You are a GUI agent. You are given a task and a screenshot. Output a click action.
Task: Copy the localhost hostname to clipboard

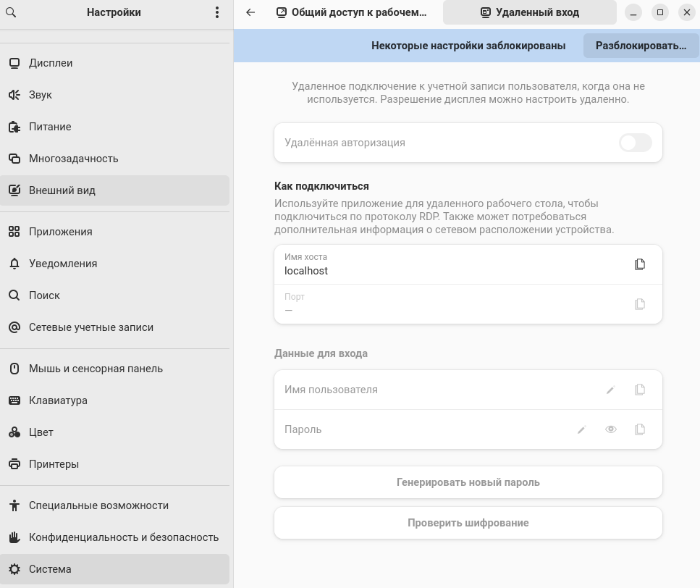[639, 264]
